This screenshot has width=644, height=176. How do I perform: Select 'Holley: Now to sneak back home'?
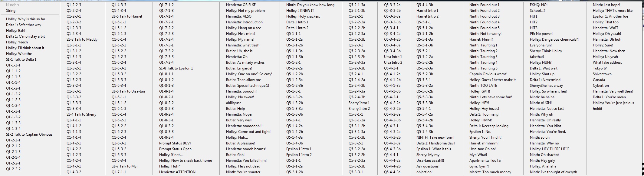point(186,161)
